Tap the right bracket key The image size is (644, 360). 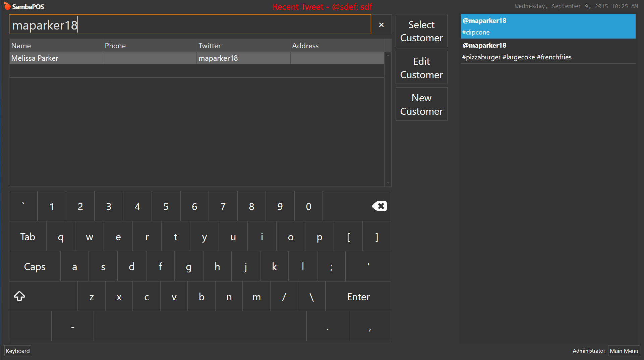(377, 237)
